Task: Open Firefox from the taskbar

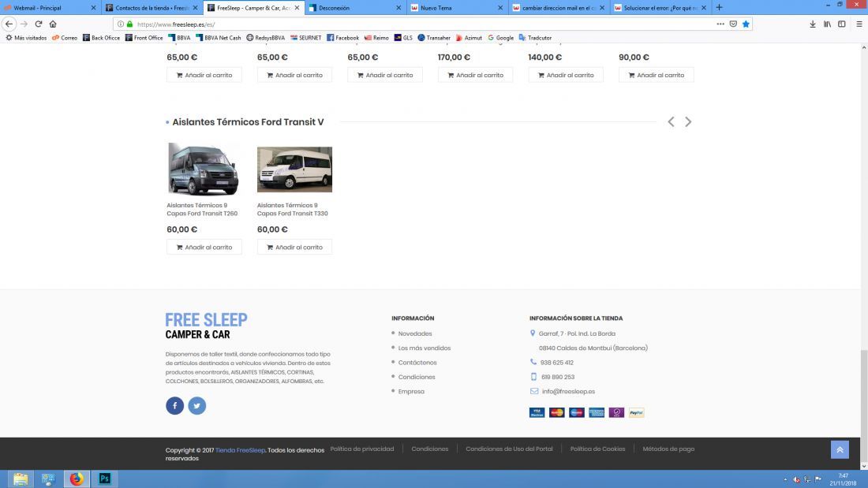Action: pyautogui.click(x=77, y=479)
